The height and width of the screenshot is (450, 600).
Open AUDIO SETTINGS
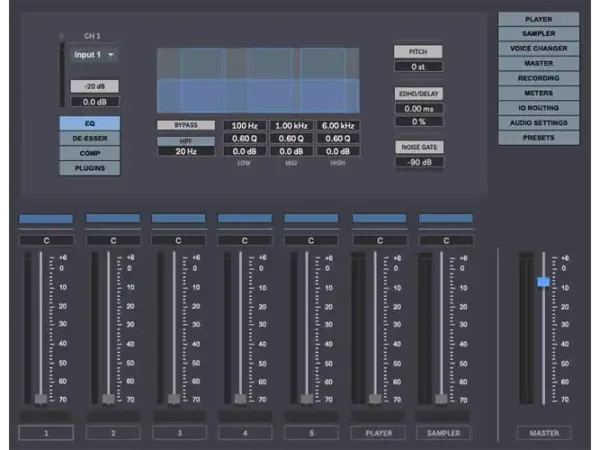[x=538, y=123]
